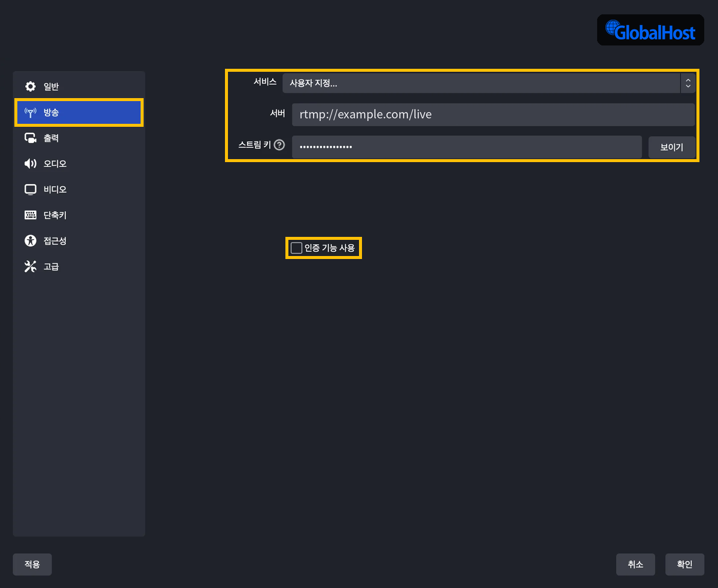Click the tools icon beside 고급

[30, 267]
